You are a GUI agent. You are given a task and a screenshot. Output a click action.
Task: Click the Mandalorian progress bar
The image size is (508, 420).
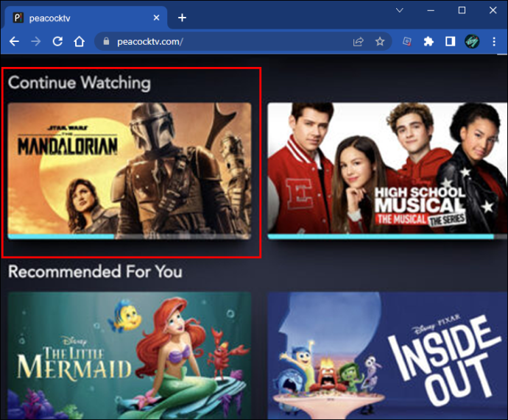pyautogui.click(x=130, y=237)
